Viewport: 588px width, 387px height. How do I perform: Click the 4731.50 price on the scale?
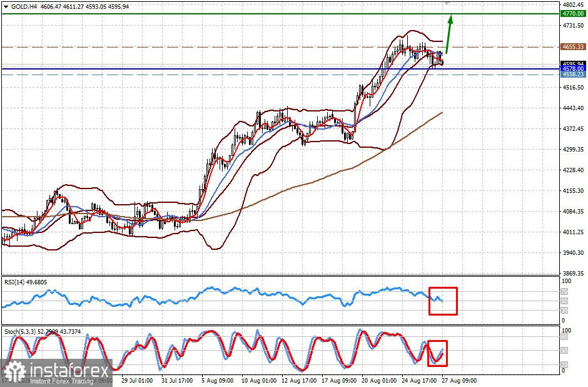(x=574, y=26)
